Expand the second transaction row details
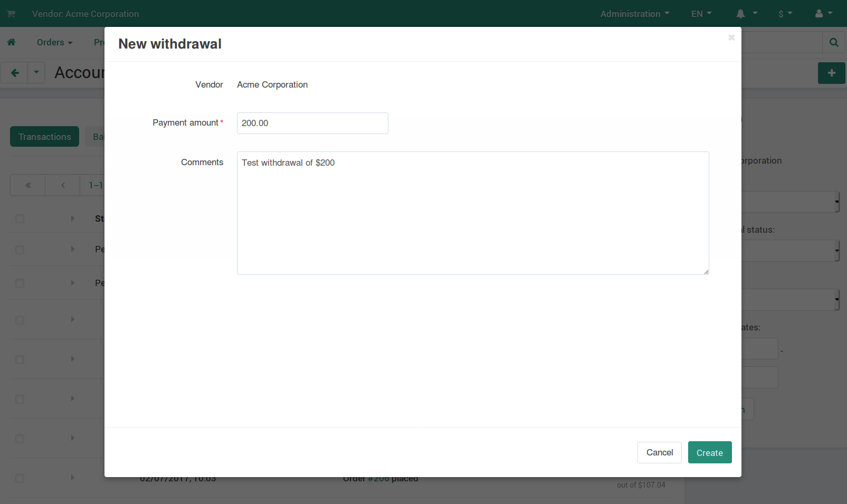This screenshot has width=847, height=504. pos(73,283)
